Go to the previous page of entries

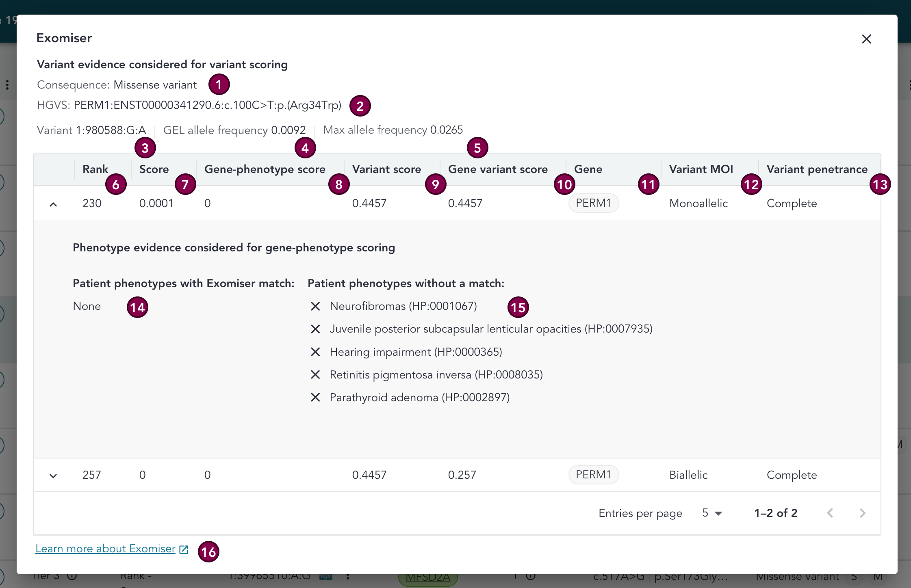[830, 513]
